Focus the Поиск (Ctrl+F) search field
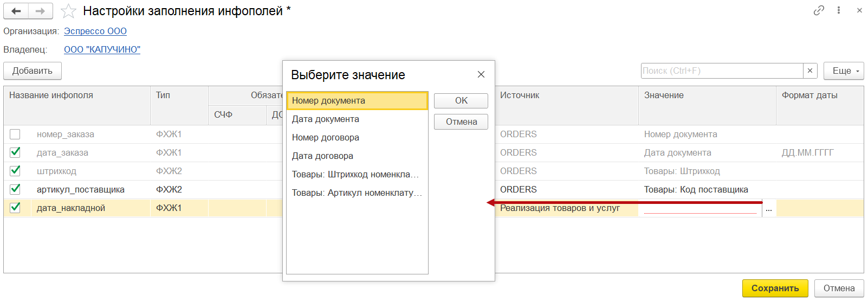The image size is (868, 301). click(722, 71)
